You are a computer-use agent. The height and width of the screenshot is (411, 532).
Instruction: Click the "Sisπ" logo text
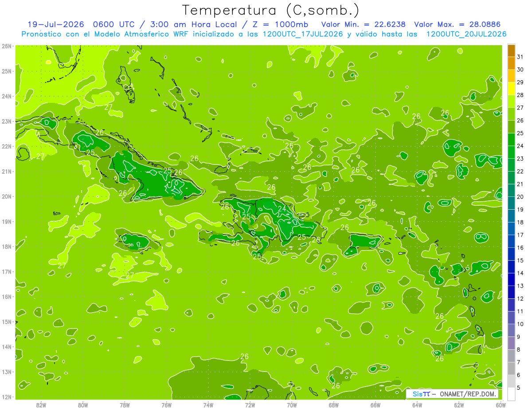(x=421, y=394)
